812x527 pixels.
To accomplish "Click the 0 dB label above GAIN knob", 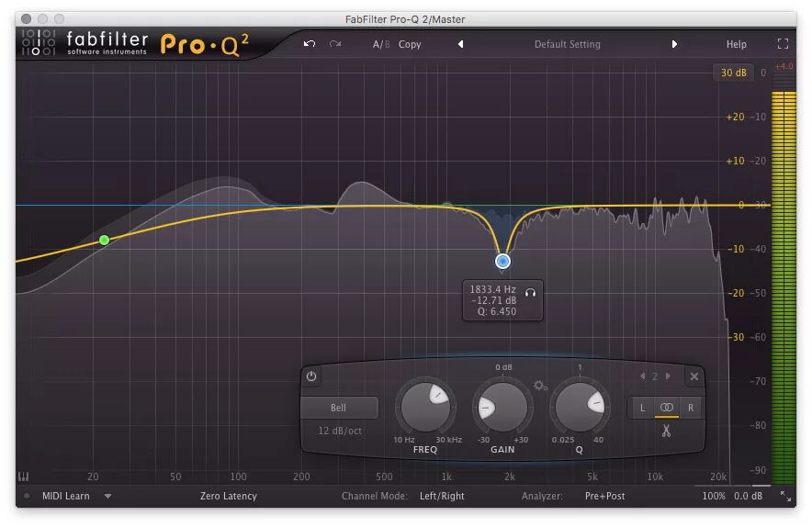I will pos(503,367).
